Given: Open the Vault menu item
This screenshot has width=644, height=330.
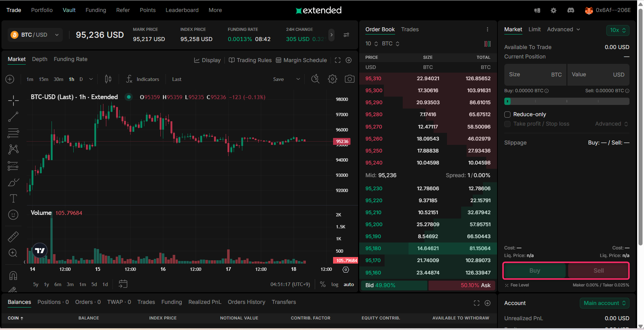Looking at the screenshot, I should (x=69, y=10).
